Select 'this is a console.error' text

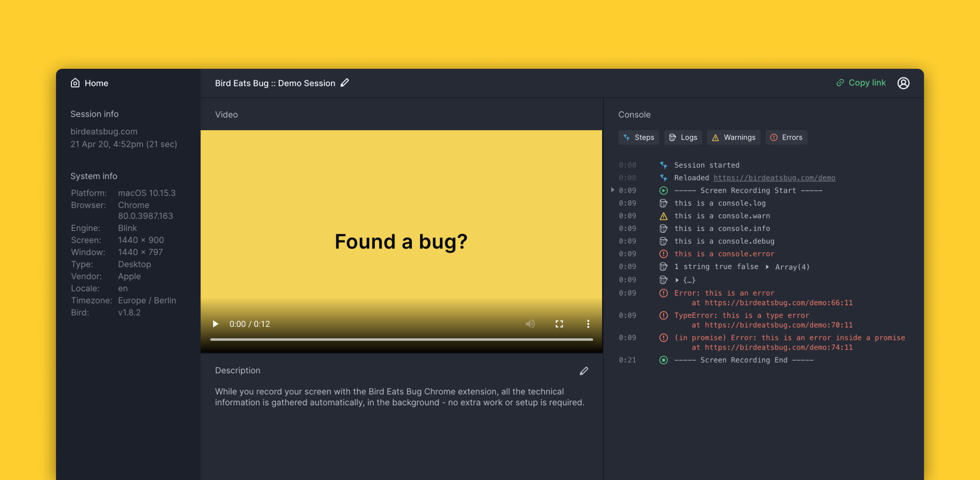724,254
